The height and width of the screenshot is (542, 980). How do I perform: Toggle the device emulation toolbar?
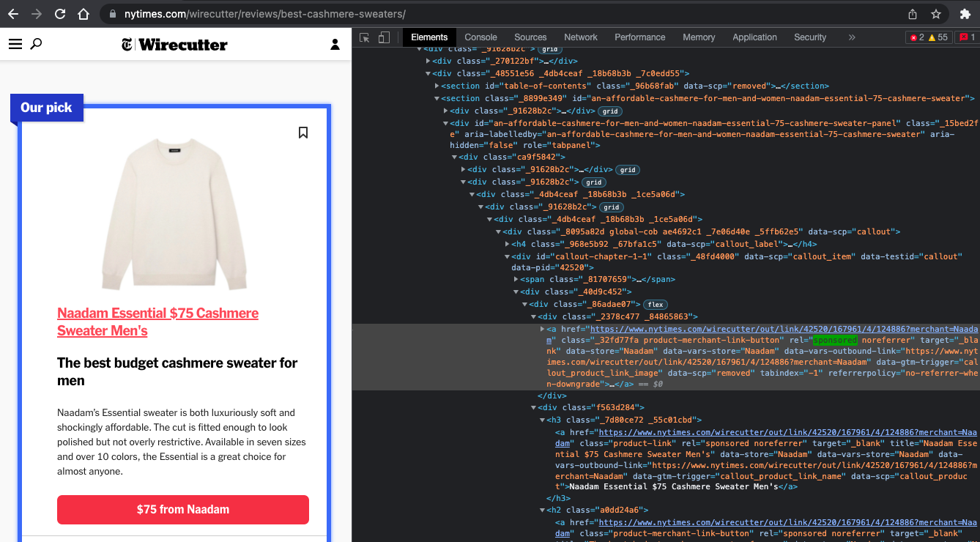[384, 37]
